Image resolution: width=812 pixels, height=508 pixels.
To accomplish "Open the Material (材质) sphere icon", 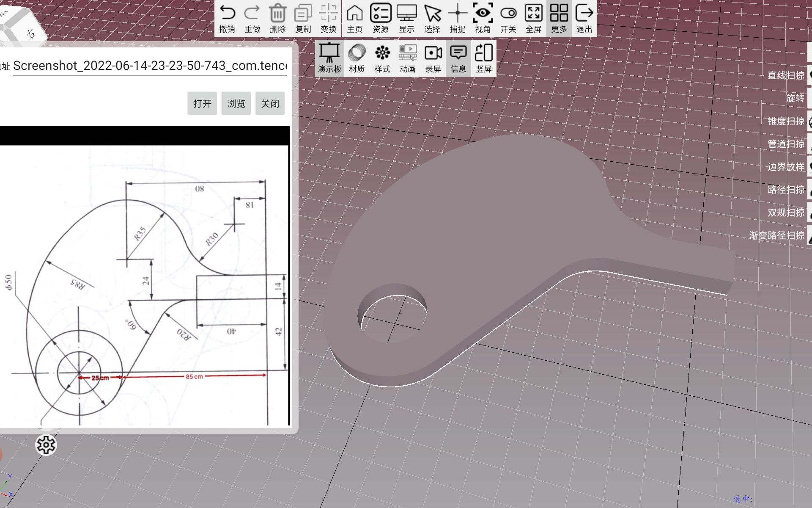I will point(357,58).
